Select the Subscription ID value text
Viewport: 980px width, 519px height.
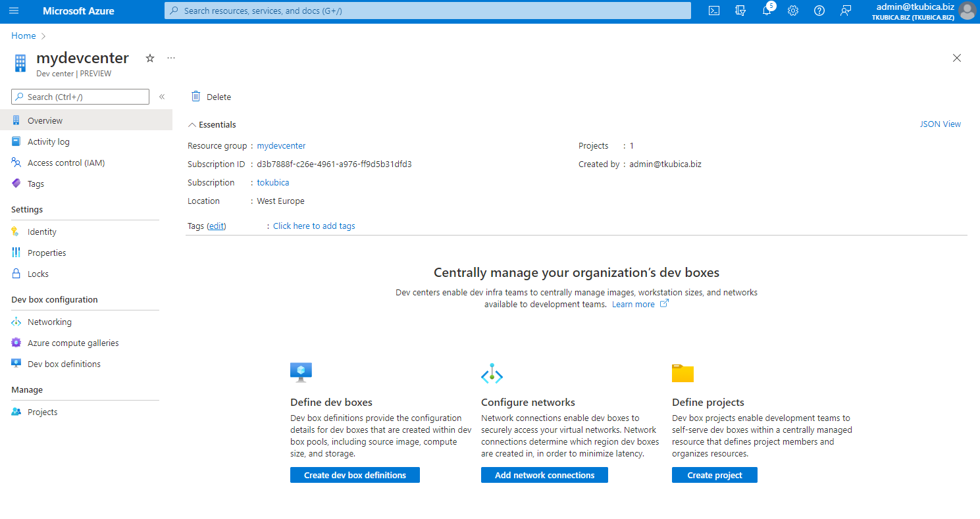pos(334,164)
